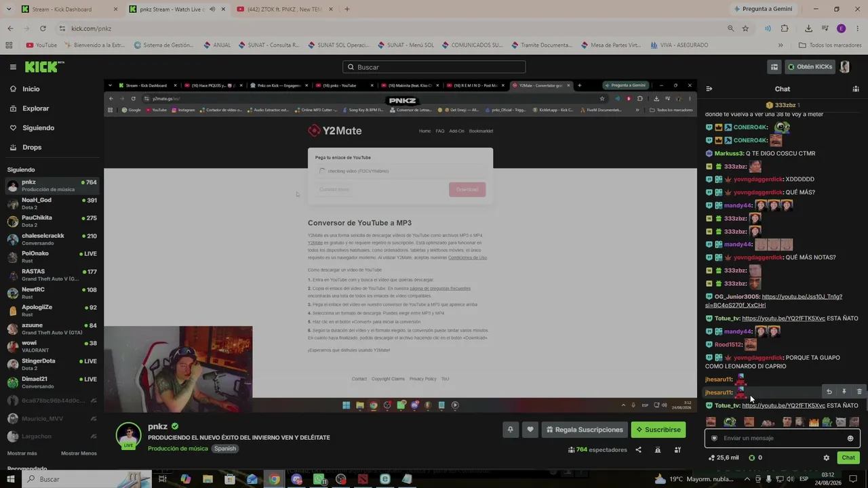Click the Windows Start button

11,479
